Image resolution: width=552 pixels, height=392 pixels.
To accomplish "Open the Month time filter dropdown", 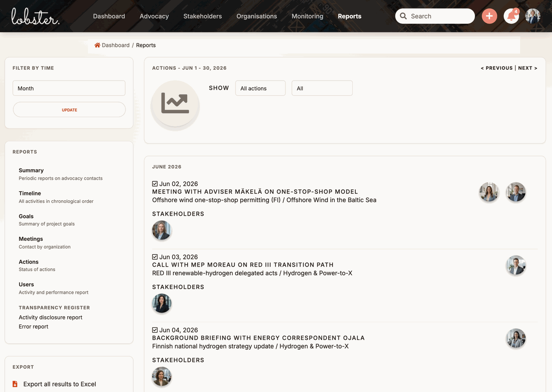I will (69, 88).
